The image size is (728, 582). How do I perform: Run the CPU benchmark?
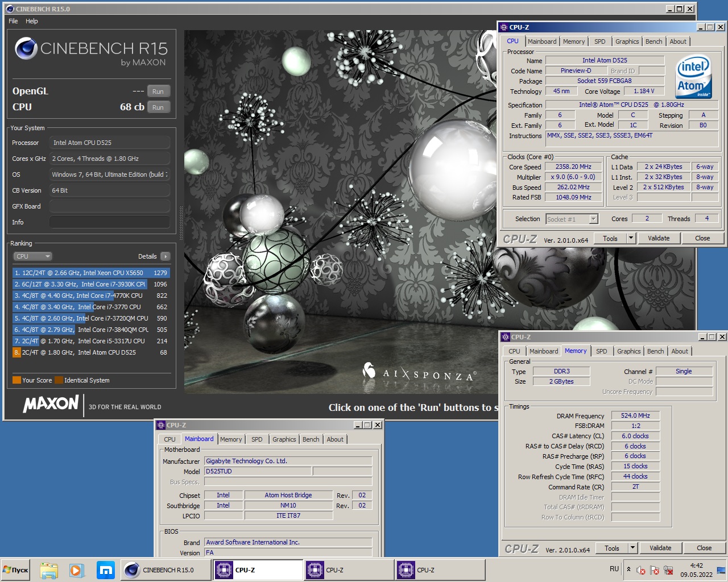(158, 107)
